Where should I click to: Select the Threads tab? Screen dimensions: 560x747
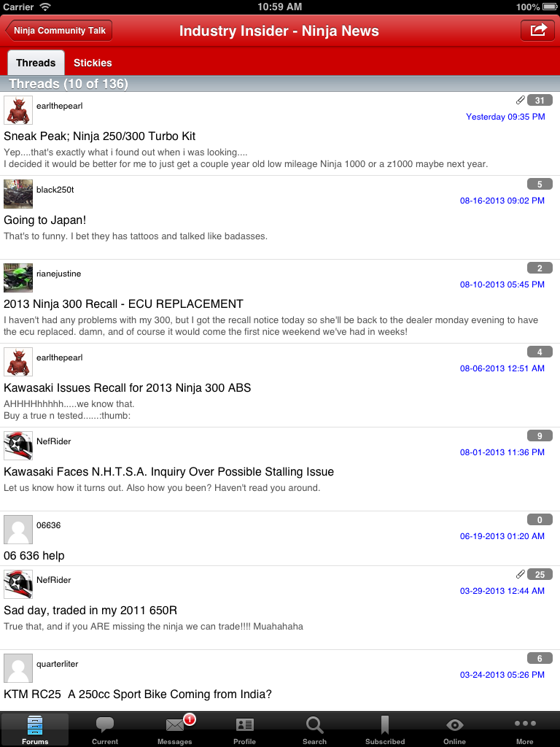coord(36,63)
